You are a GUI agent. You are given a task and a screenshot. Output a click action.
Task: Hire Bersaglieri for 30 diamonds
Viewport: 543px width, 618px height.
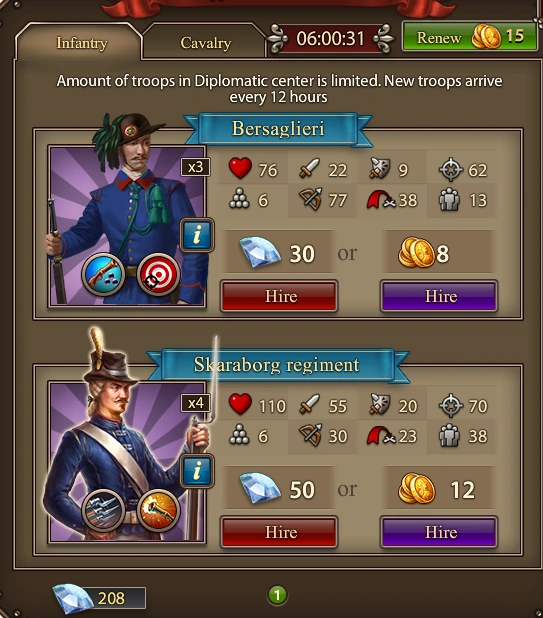click(x=279, y=296)
